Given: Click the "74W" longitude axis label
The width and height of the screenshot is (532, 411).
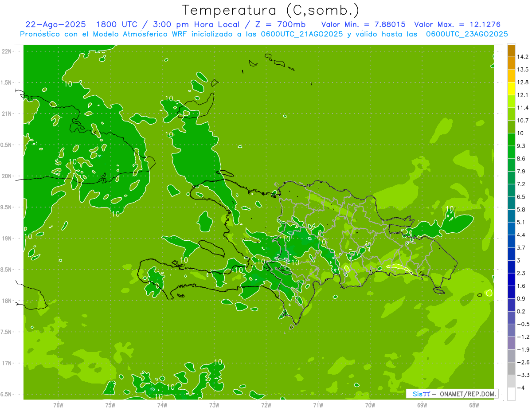Looking at the screenshot, I should click(x=162, y=405).
